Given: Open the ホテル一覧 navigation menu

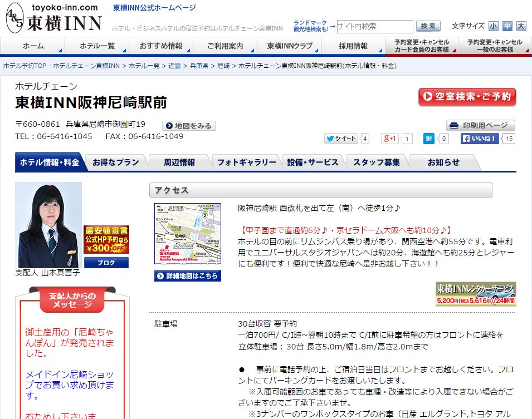Looking at the screenshot, I should click(x=97, y=46).
